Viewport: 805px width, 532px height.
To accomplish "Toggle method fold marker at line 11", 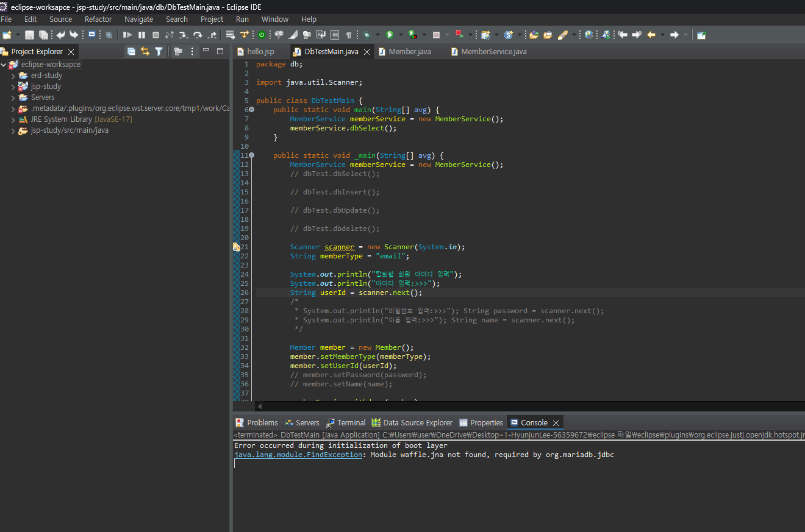I will tap(251, 155).
